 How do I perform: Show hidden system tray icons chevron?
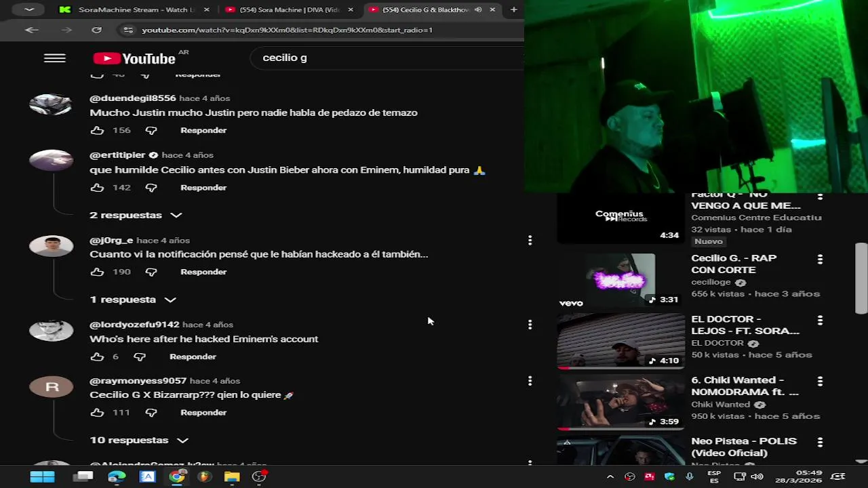tap(610, 476)
